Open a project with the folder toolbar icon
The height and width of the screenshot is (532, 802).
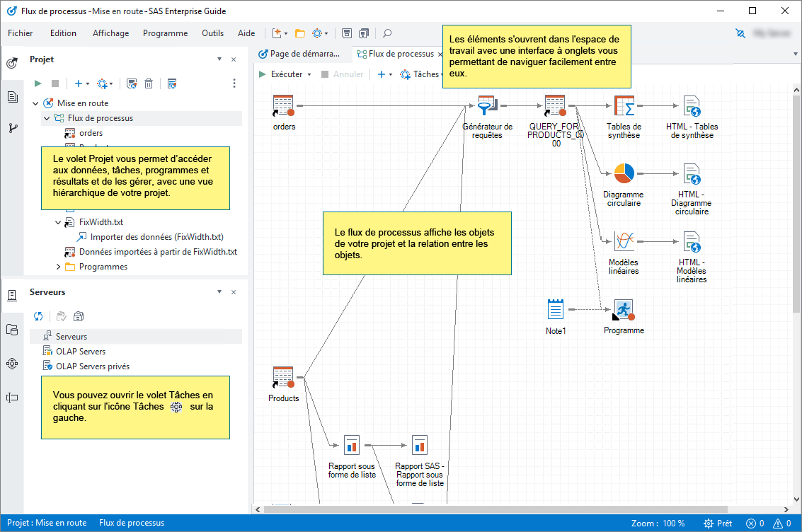point(299,33)
